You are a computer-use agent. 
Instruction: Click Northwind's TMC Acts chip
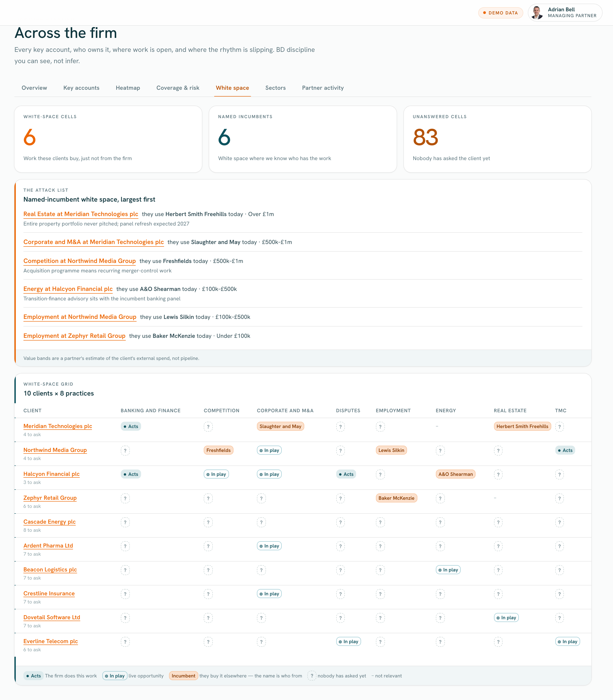pos(565,450)
